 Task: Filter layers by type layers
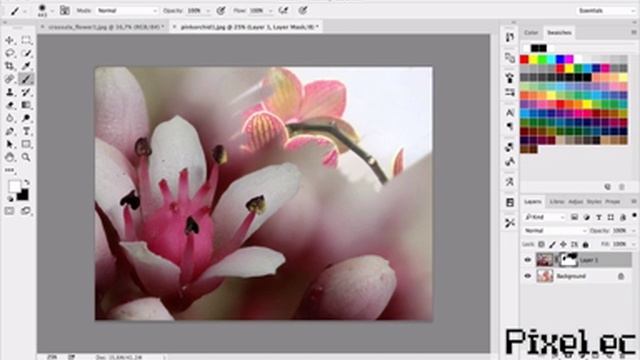599,217
